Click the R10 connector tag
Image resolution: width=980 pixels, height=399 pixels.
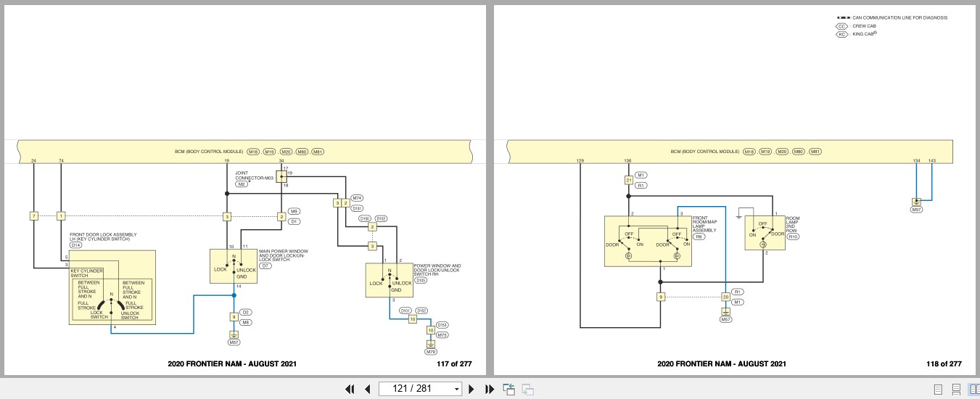[x=793, y=236]
